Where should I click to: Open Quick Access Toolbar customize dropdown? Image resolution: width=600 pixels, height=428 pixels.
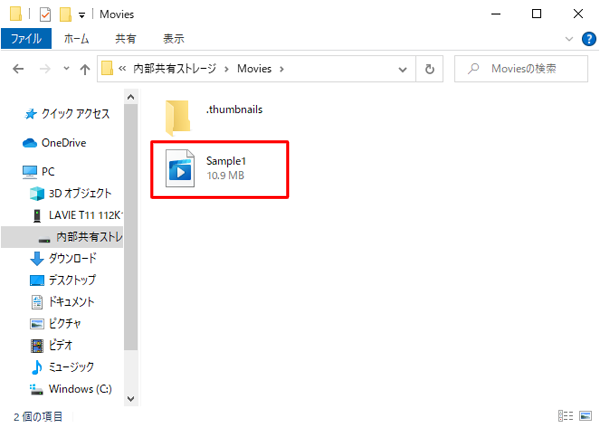tap(81, 15)
